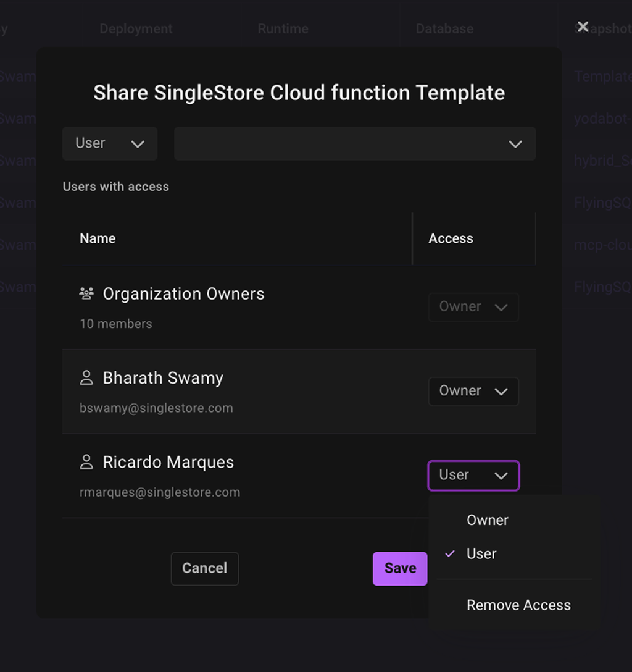Open Bharath Swamy's Owner access dropdown
The height and width of the screenshot is (672, 632).
473,392
